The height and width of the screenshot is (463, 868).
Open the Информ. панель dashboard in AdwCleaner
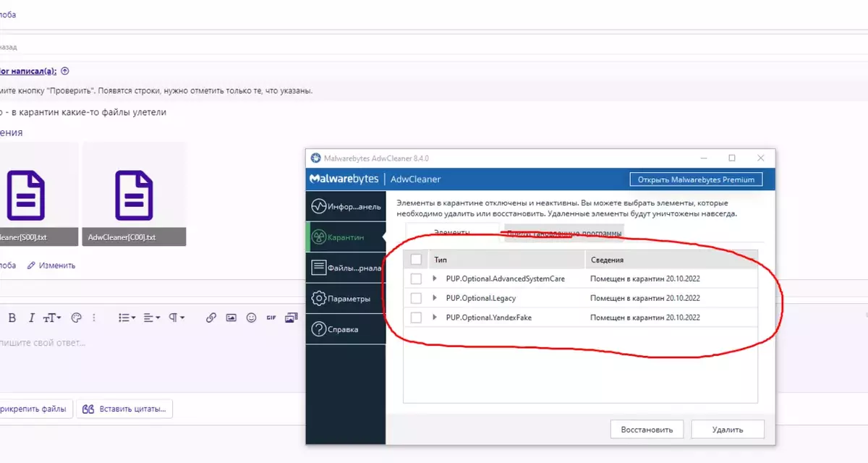pyautogui.click(x=345, y=206)
